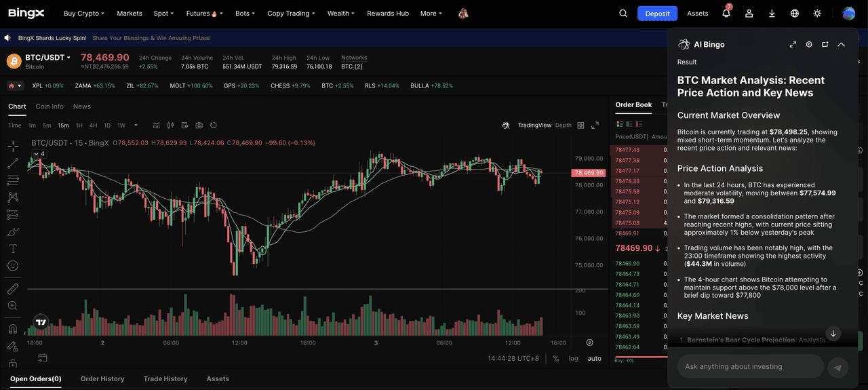Expand more time interval options
This screenshot has width=868, height=390.
(x=136, y=125)
